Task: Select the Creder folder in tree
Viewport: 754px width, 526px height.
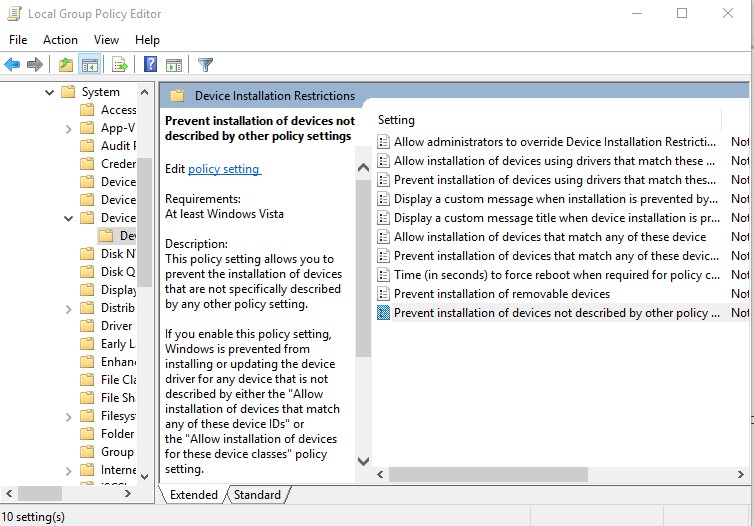Action: 118,164
